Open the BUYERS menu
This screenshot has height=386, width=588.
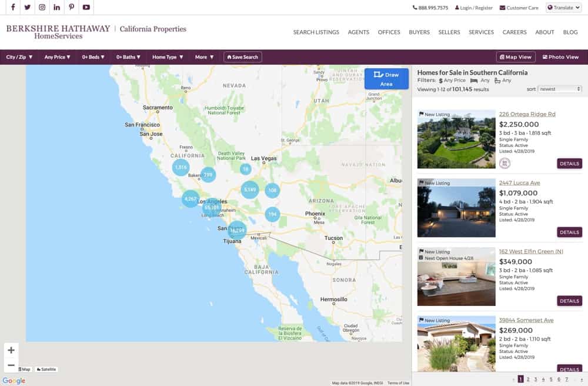[419, 32]
